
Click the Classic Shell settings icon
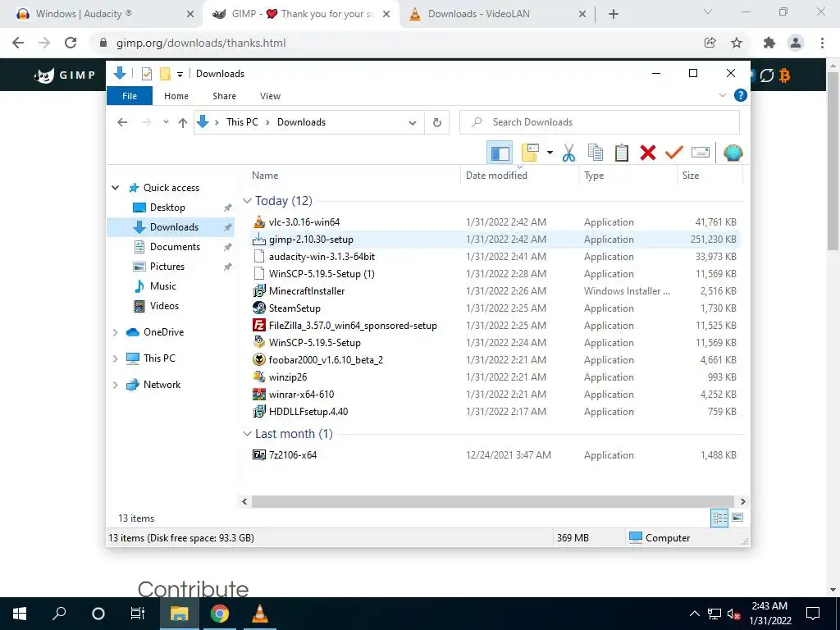point(733,153)
